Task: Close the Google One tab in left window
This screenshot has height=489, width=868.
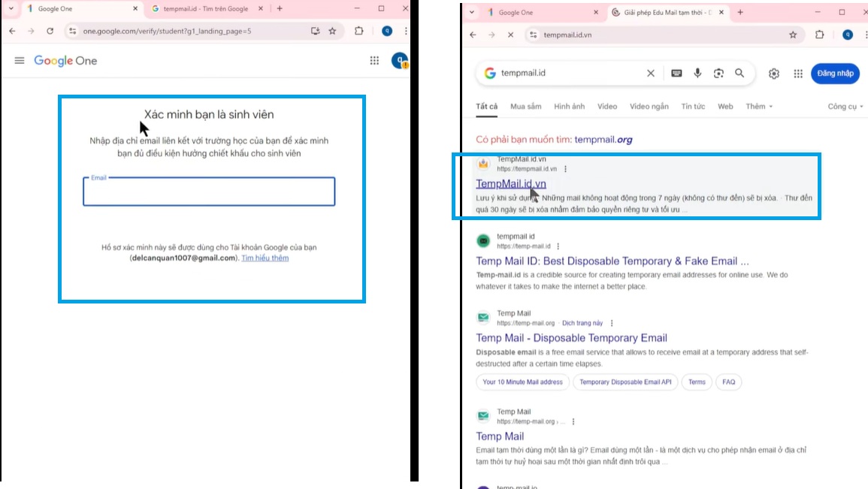Action: 135,8
